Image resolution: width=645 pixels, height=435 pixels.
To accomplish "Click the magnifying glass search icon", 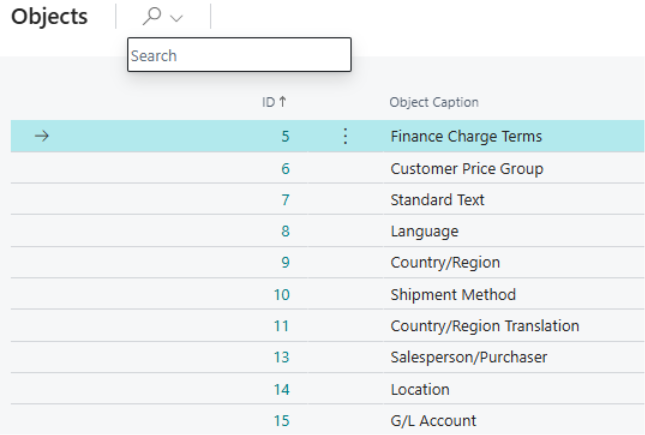I will (152, 17).
